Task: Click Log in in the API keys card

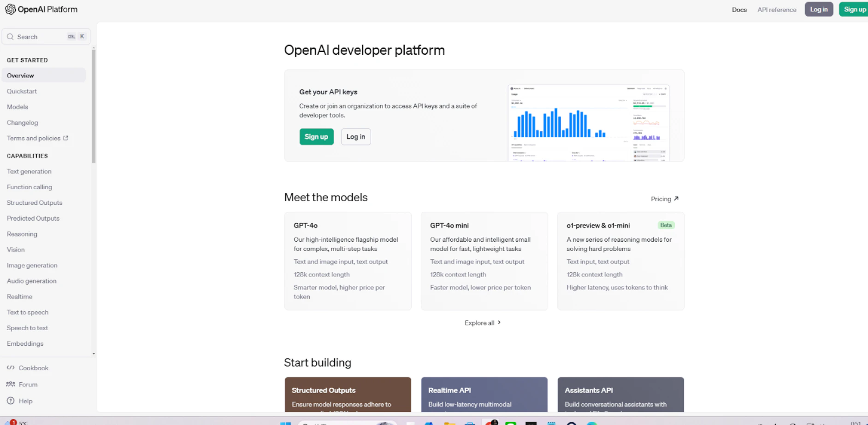Action: [x=356, y=137]
